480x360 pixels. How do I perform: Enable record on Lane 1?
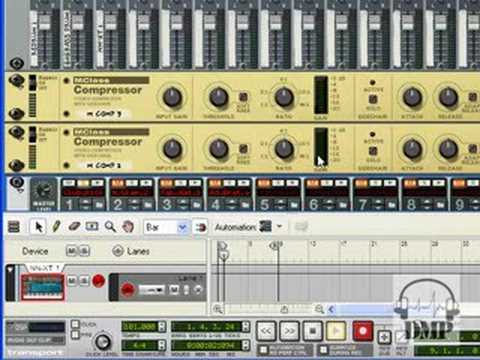coord(127,289)
